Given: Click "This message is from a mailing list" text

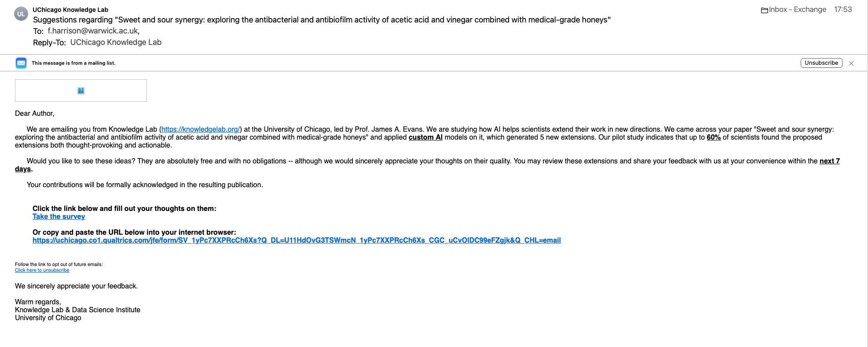Looking at the screenshot, I should click(73, 63).
